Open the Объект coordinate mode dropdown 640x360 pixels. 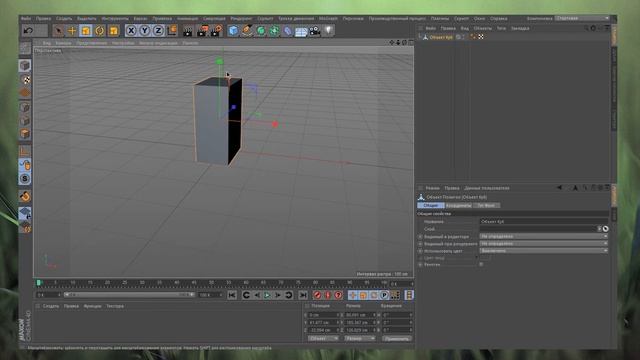point(323,338)
